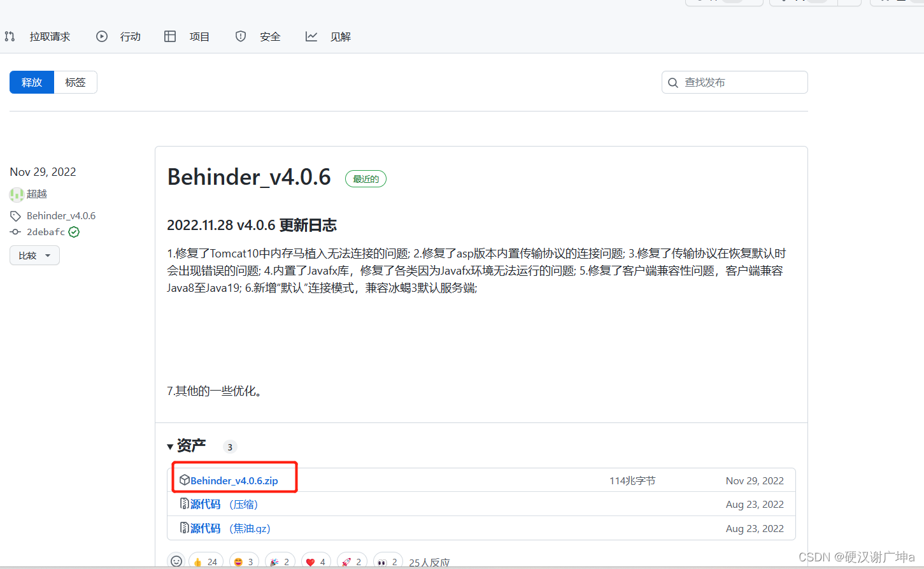Screen dimensions: 924x569
Task: Click the table icon beside 项目
Action: tap(170, 36)
